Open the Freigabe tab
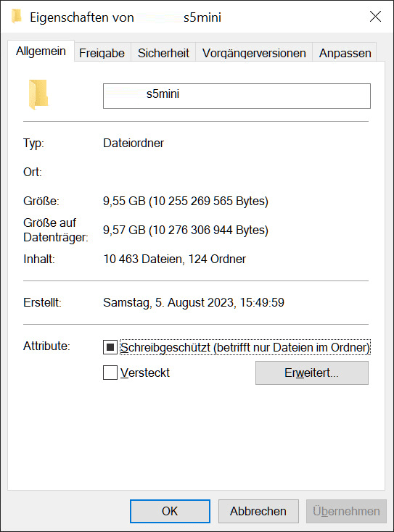Screen dimensions: 394x532 click(x=102, y=53)
